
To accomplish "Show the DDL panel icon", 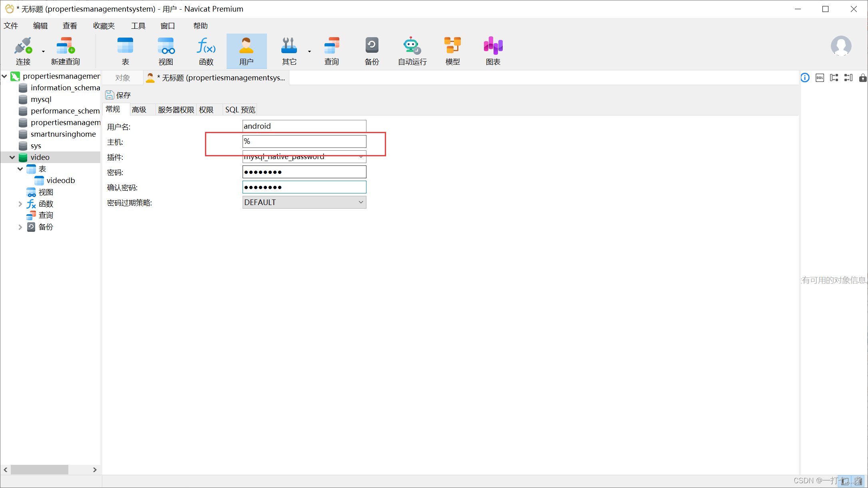I will coord(820,78).
